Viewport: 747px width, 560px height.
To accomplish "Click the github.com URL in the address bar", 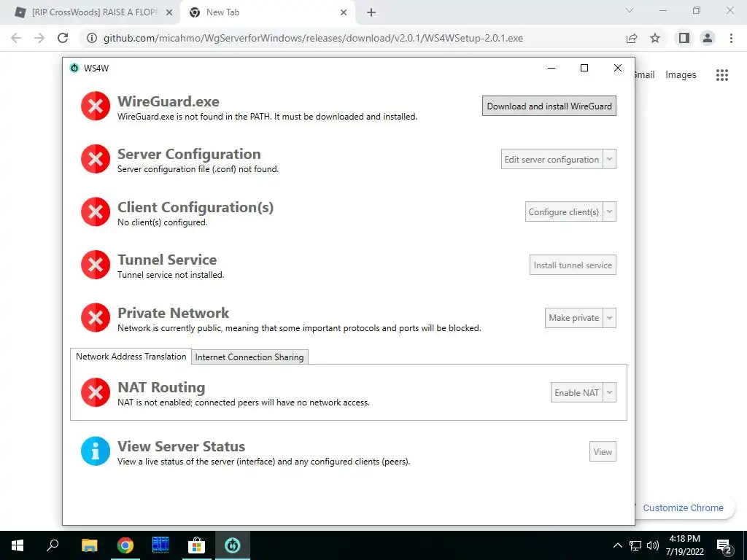I will tap(313, 38).
